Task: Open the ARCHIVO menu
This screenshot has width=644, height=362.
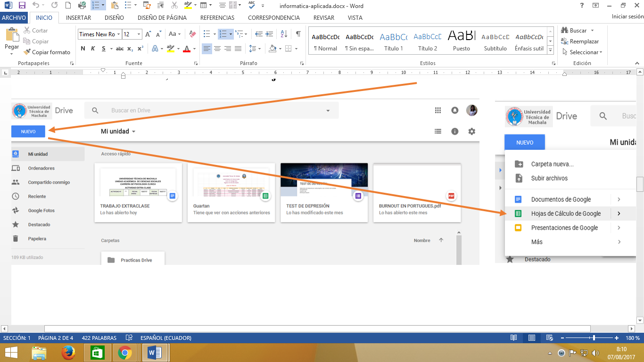Action: pos(14,17)
